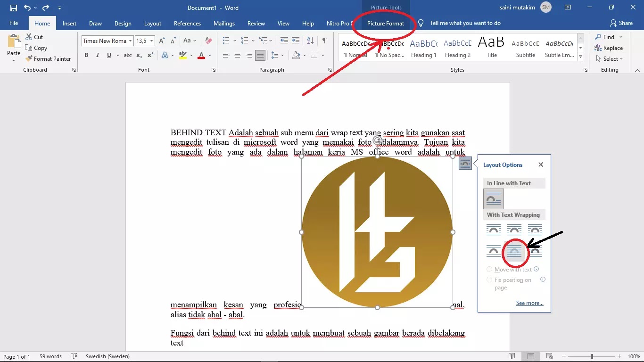Collapse the ribbon with the arrow
Screen dimensions: 644x362
tap(637, 70)
